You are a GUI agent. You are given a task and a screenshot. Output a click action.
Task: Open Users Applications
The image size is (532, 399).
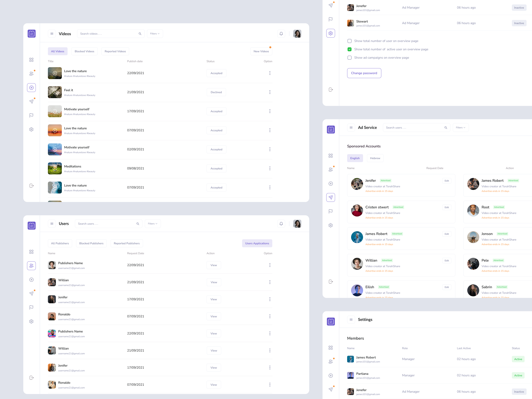pyautogui.click(x=257, y=243)
